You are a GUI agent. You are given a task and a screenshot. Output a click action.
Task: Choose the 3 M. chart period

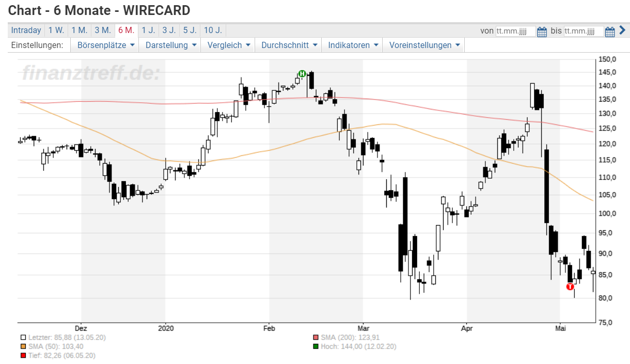103,30
